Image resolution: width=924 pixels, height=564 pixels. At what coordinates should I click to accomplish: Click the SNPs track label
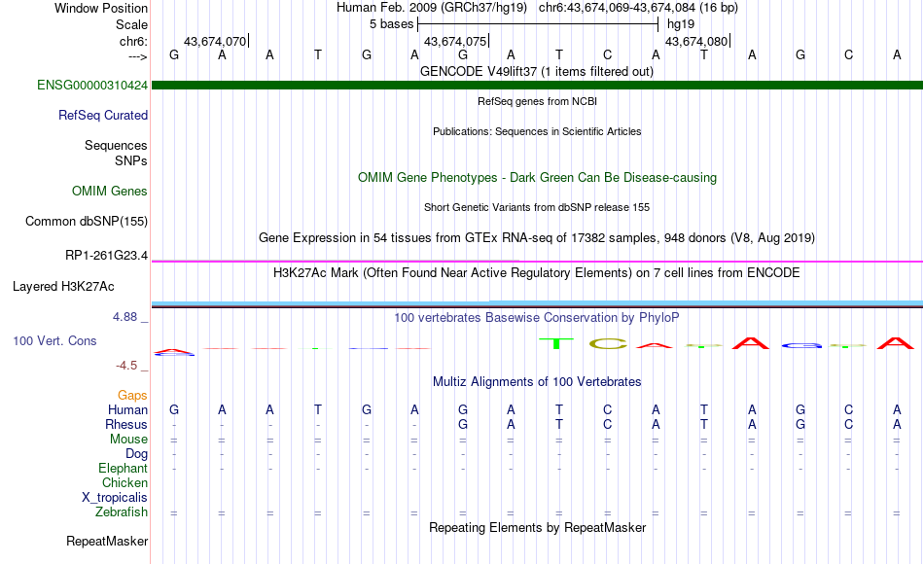point(131,160)
